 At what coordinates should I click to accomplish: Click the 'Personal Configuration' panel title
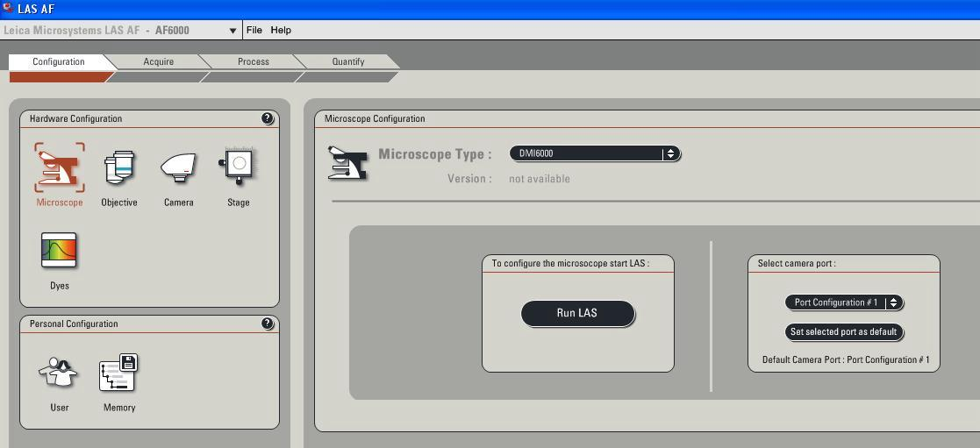click(74, 324)
